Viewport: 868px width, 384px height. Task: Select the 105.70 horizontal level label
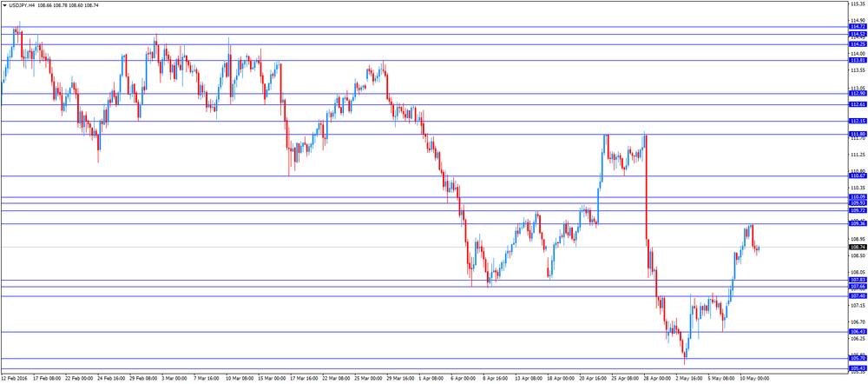pos(858,359)
